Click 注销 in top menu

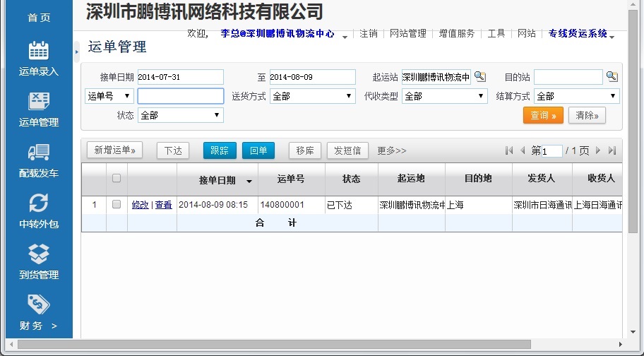[369, 33]
